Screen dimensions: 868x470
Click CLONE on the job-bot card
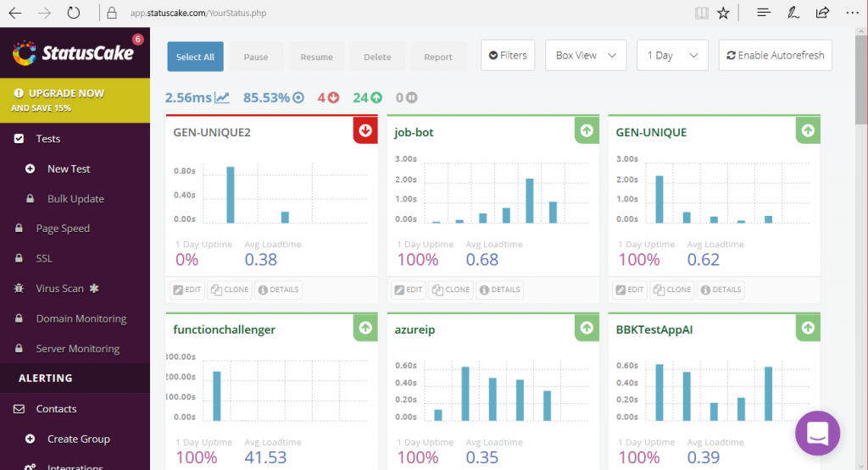pyautogui.click(x=451, y=289)
